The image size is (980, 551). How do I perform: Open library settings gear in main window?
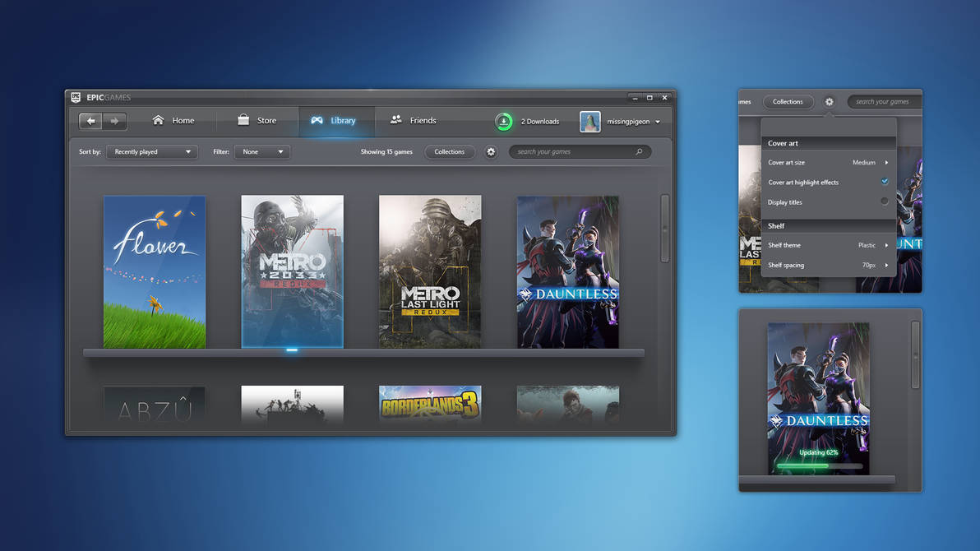[492, 152]
